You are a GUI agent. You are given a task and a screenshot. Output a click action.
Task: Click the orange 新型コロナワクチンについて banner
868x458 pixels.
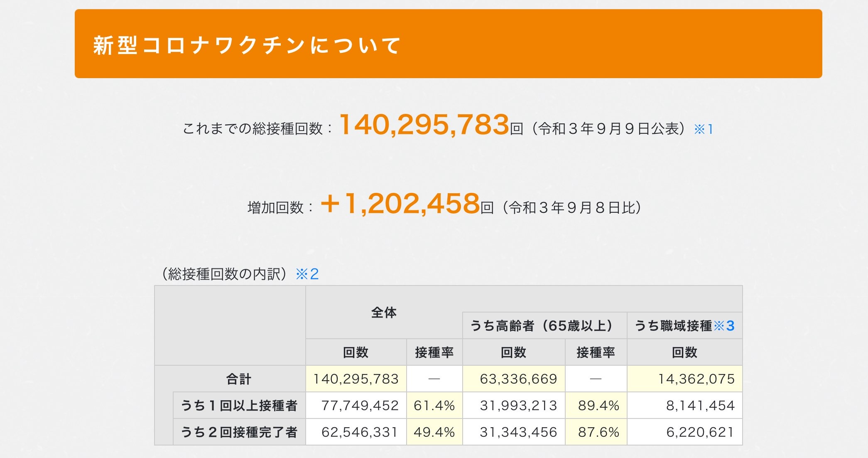pyautogui.click(x=448, y=44)
